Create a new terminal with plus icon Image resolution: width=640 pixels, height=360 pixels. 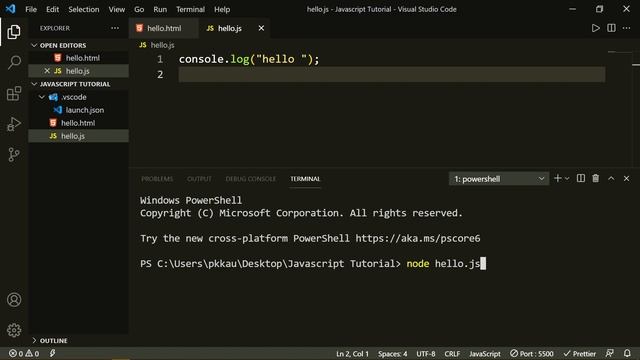pos(558,178)
